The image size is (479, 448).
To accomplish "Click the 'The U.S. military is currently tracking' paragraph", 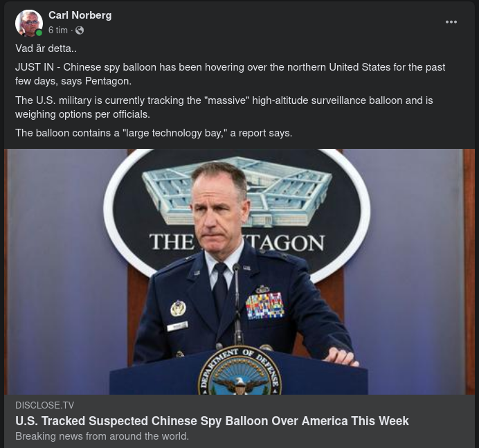I will 224,107.
